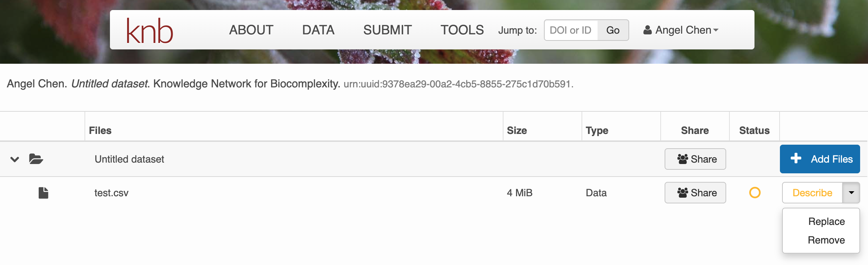868x265 pixels.
Task: Click the orange status circle for test.csv
Action: pos(754,193)
